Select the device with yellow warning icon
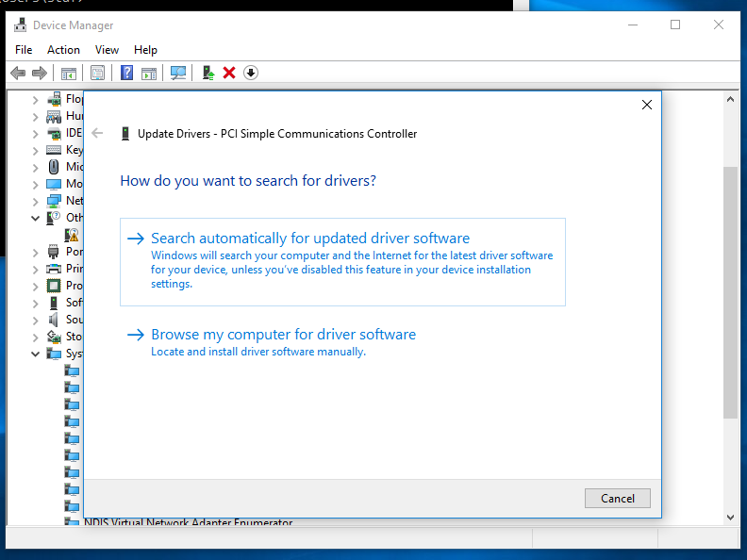Image resolution: width=747 pixels, height=560 pixels. click(x=72, y=235)
